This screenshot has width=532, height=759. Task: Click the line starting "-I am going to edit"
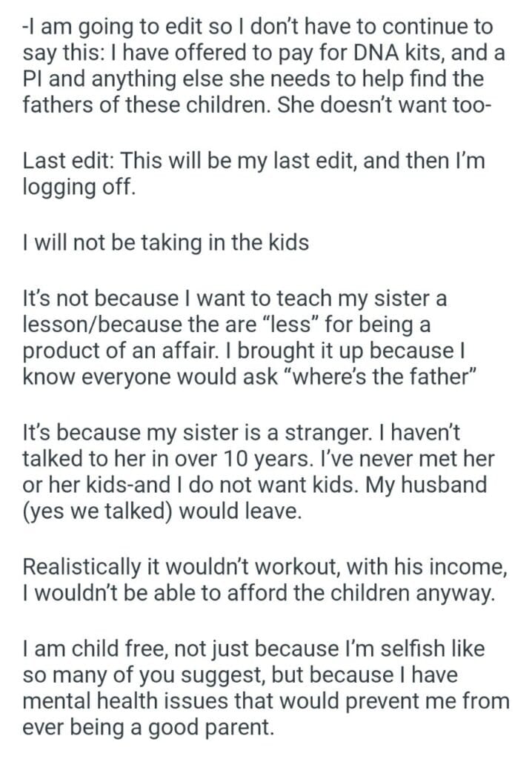coord(257,27)
